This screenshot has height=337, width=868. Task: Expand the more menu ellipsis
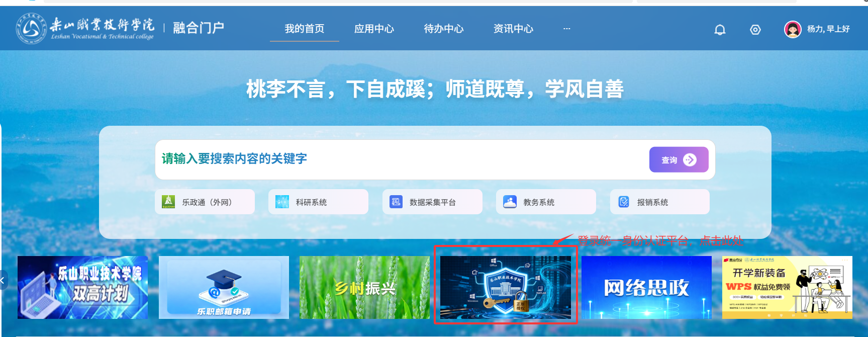click(x=566, y=29)
